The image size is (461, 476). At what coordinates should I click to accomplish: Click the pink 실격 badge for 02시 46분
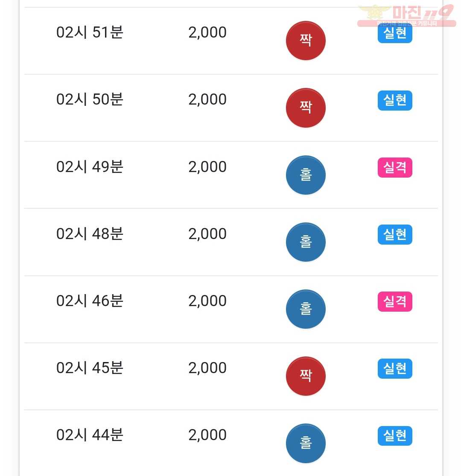click(x=395, y=301)
